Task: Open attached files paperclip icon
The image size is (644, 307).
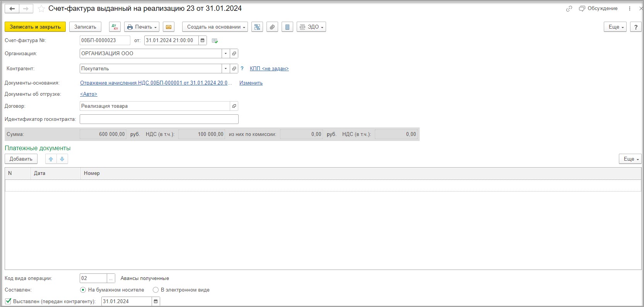Action: click(x=272, y=27)
